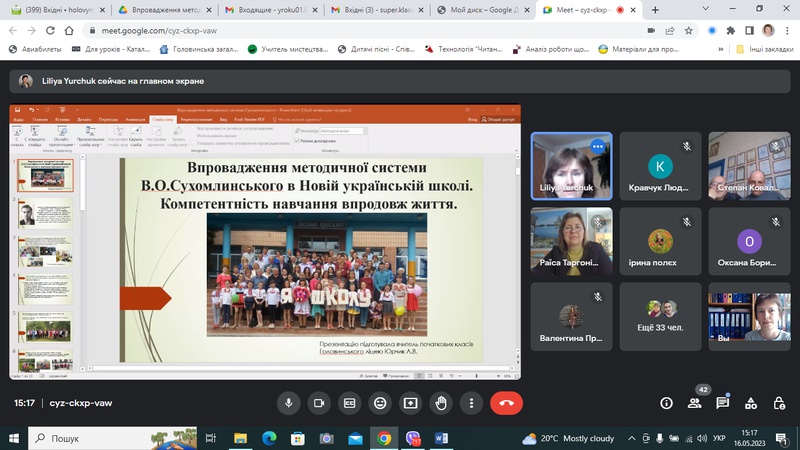The image size is (800, 450).
Task: Open Інші закладки folder
Action: click(765, 49)
